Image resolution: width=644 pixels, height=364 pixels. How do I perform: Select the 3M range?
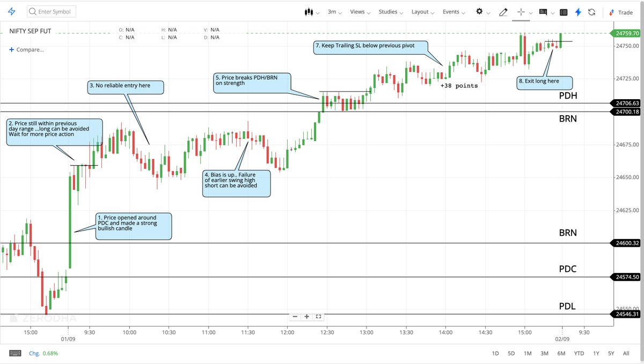[544, 353]
